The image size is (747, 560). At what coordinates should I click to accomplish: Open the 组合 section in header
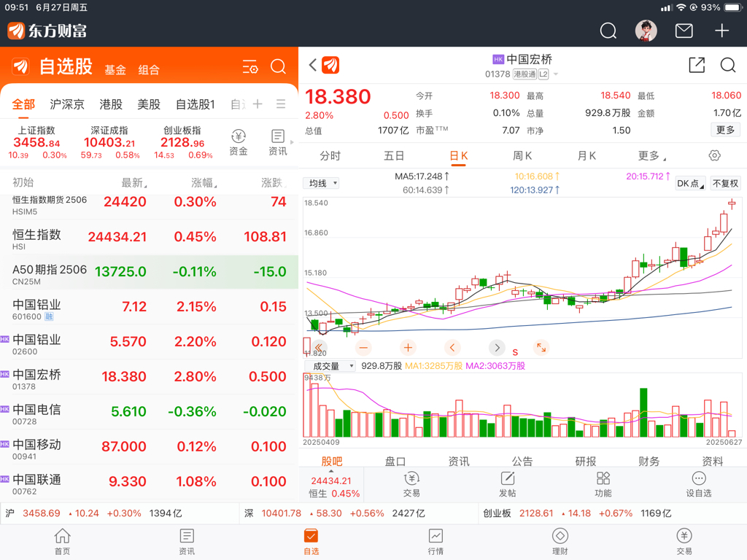coord(149,70)
